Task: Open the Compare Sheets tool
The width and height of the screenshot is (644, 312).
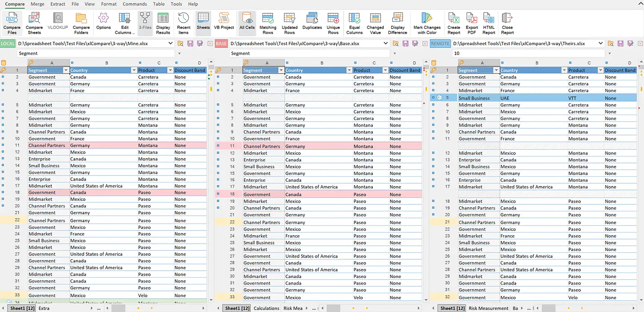Action: click(34, 23)
